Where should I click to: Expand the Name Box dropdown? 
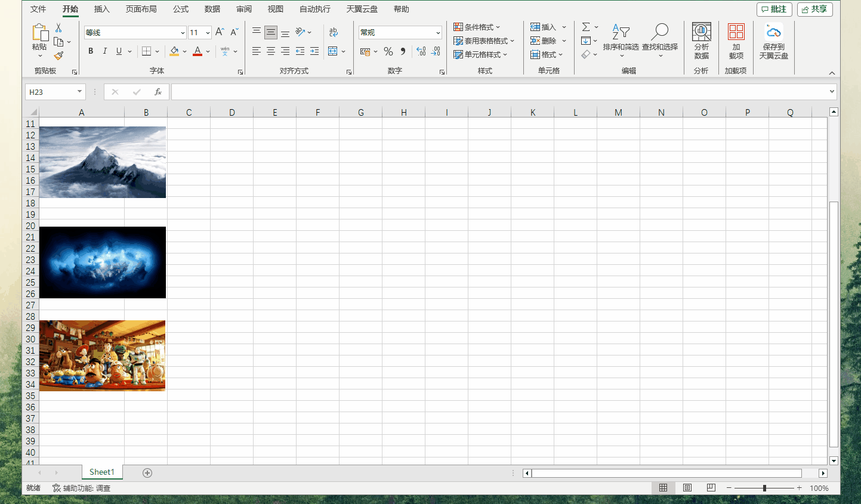coord(79,92)
